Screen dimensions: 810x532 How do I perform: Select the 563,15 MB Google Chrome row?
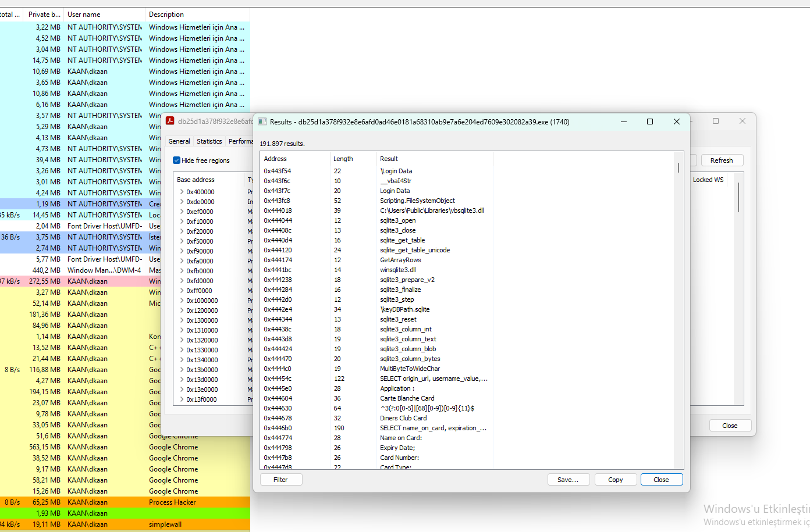[x=125, y=447]
